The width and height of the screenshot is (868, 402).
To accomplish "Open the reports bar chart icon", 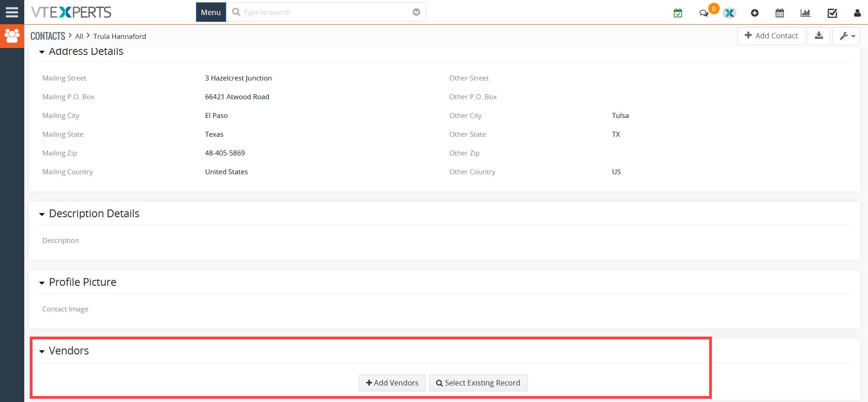I will (x=806, y=13).
